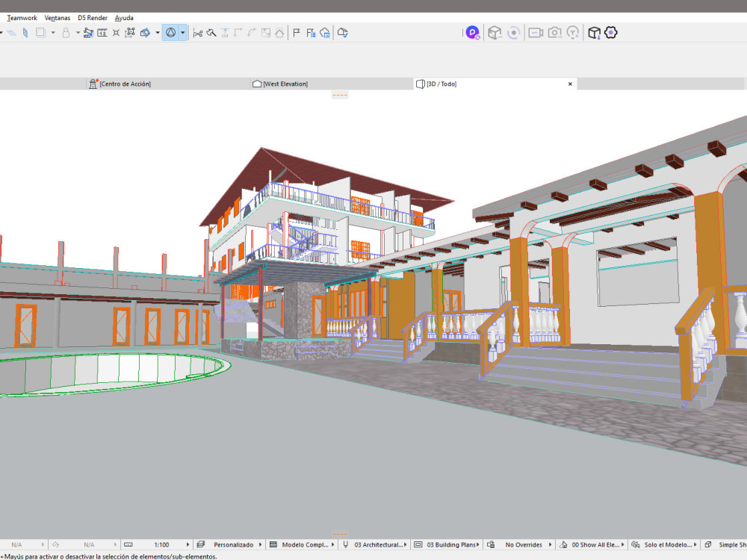747x560 pixels.
Task: Open the Ventanas menu
Action: coord(58,18)
